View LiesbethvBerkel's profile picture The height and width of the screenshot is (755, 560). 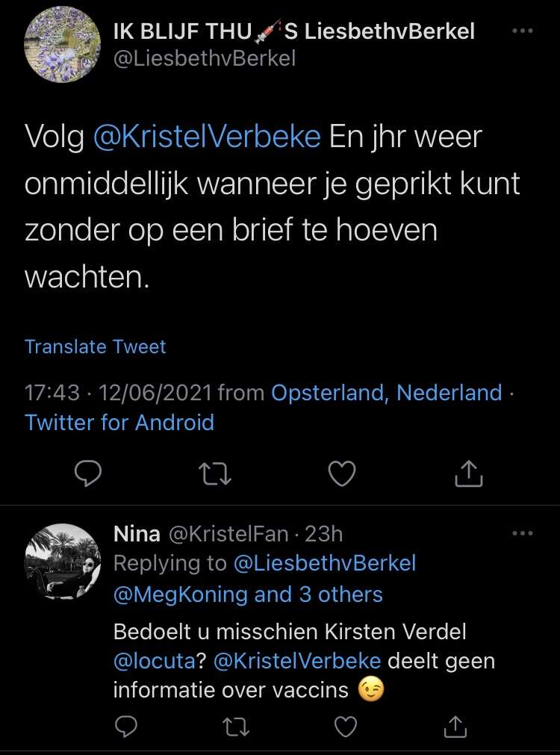[63, 45]
